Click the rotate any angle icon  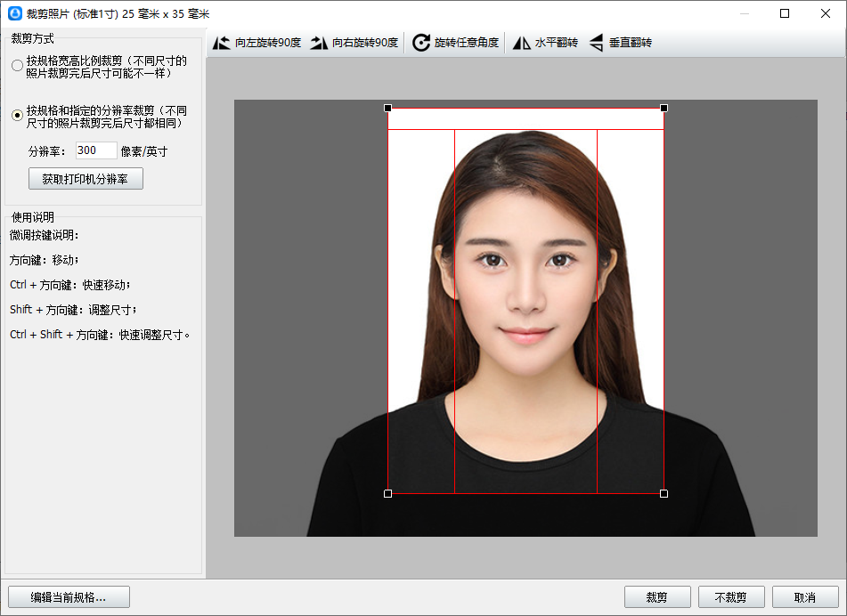421,43
